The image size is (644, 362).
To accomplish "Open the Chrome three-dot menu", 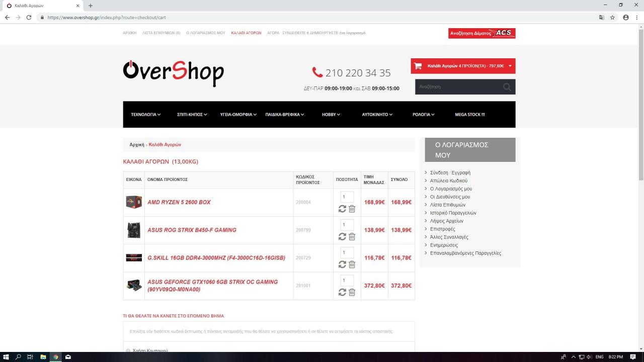I will coord(636,17).
